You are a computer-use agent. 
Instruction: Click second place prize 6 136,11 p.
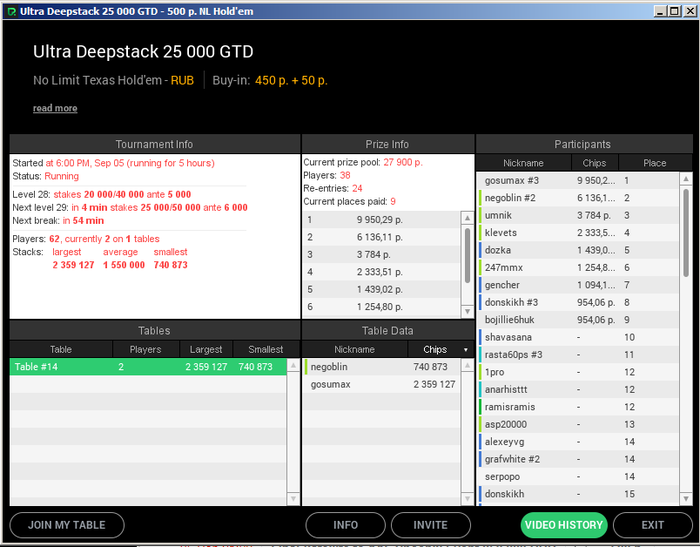(381, 237)
